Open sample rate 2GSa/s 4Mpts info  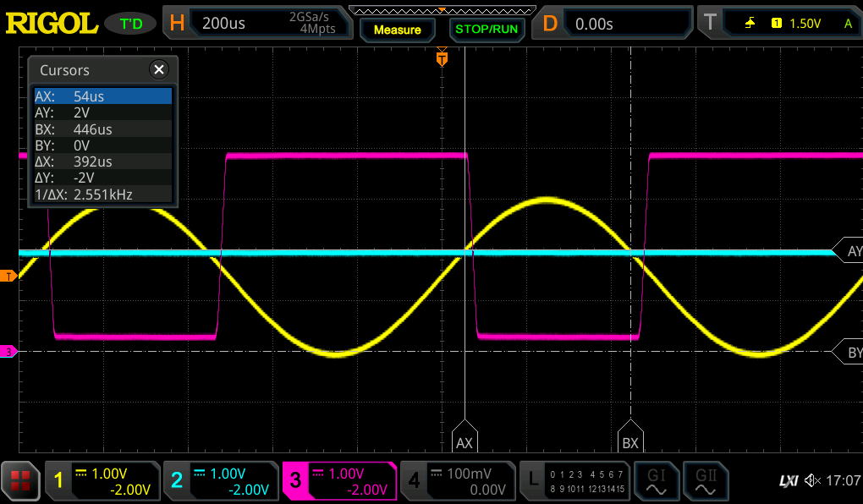(312, 23)
